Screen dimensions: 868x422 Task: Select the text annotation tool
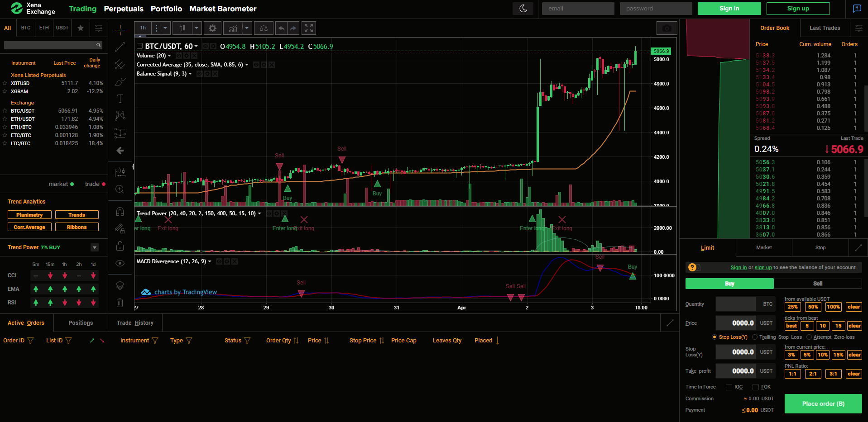tap(120, 99)
